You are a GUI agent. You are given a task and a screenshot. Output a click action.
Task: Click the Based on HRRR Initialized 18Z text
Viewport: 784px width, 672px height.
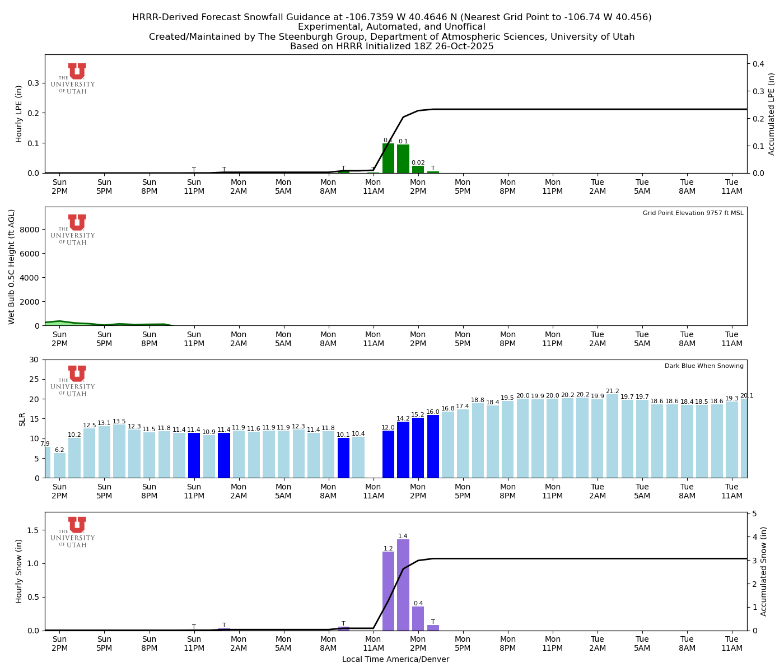[x=392, y=46]
